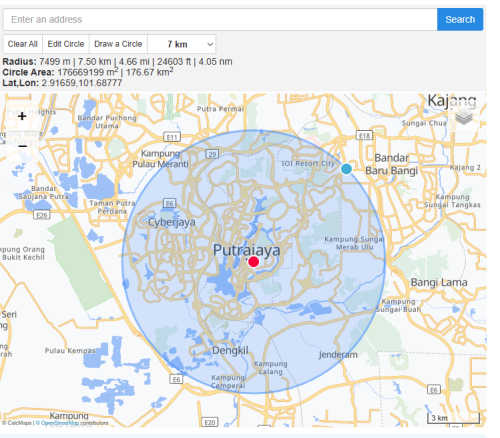Screen dimensions: 500x438
Task: Open the map layers switcher icon
Action: [x=464, y=118]
